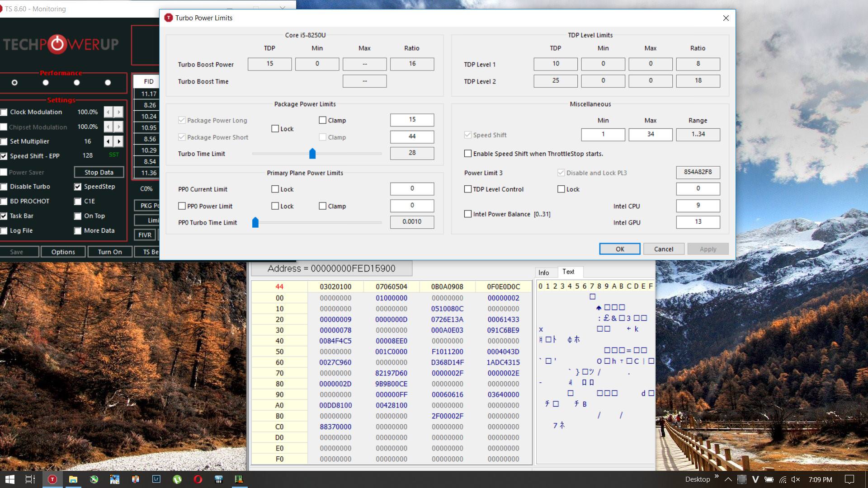Click the Cancel button
Screen dimensions: 868x488
663,249
